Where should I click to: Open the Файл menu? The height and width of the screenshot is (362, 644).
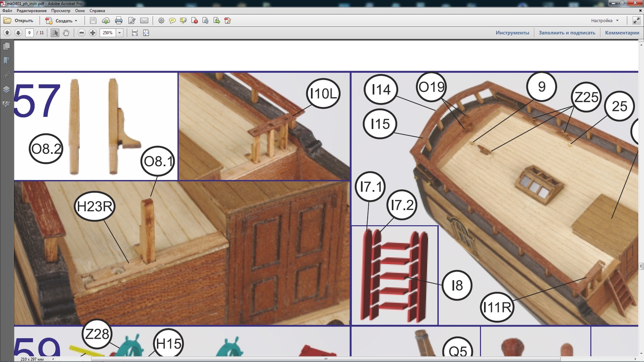(x=7, y=11)
